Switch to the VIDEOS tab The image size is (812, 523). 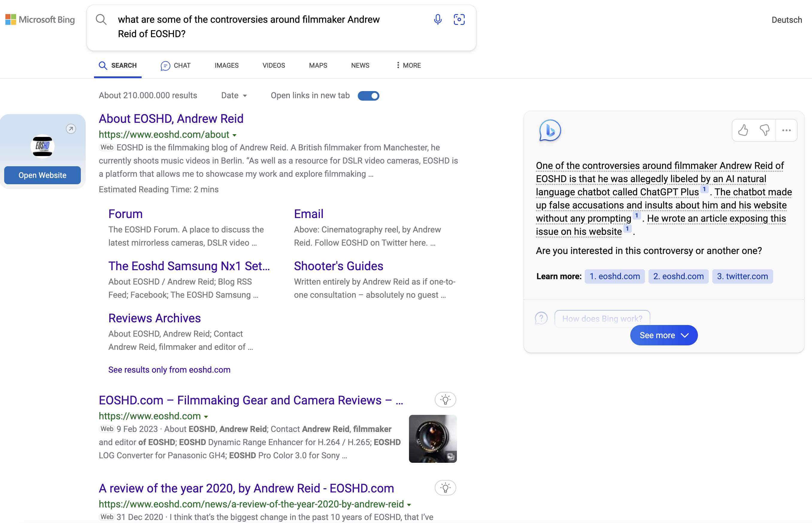tap(274, 65)
